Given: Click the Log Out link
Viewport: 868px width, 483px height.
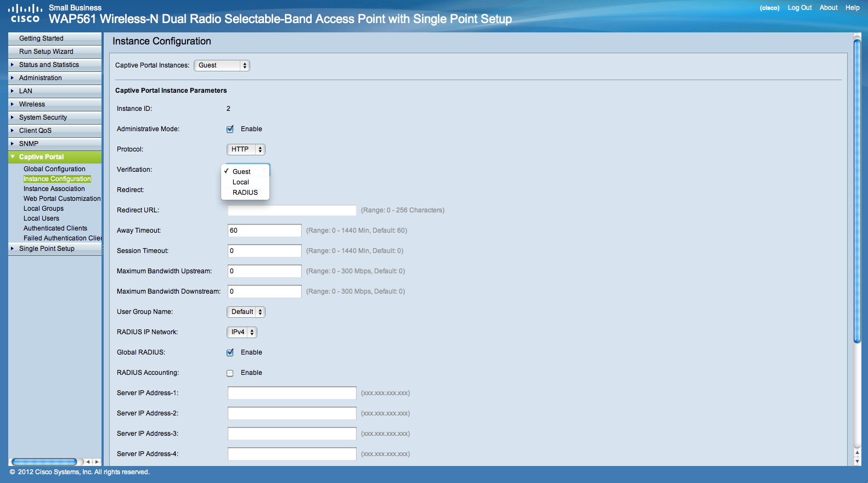Looking at the screenshot, I should (799, 8).
